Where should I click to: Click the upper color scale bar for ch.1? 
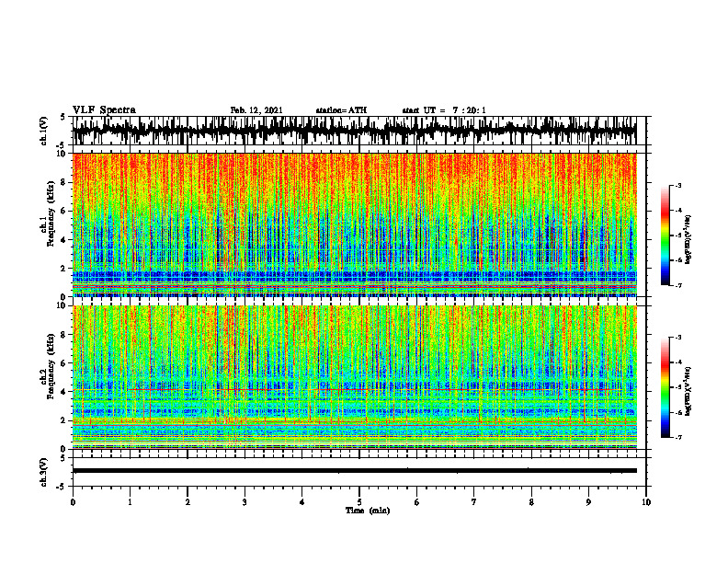(x=665, y=236)
